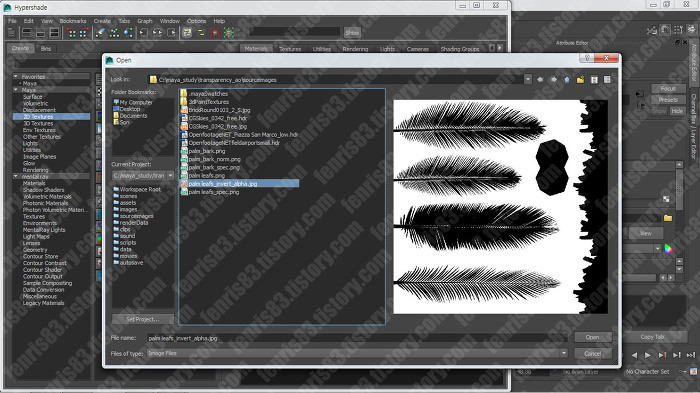Viewport: 700px width, 393px height.
Task: Click the Set Project... button
Action: pos(142,319)
